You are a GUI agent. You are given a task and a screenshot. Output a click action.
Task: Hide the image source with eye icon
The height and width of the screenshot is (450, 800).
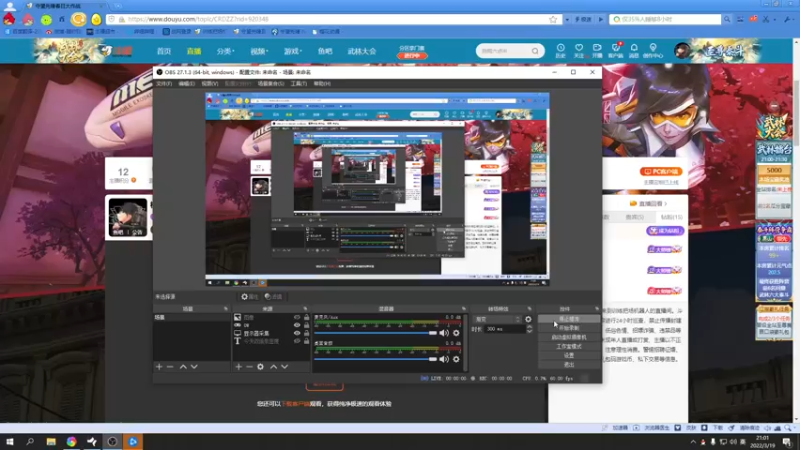(297, 317)
